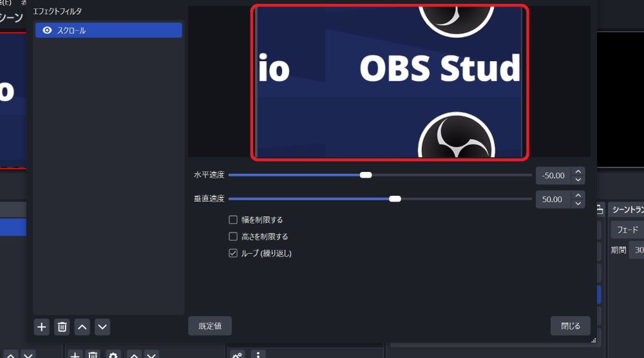The width and height of the screenshot is (644, 358).
Task: Toggle visibility eye of スクロール filter
Action: pos(47,30)
